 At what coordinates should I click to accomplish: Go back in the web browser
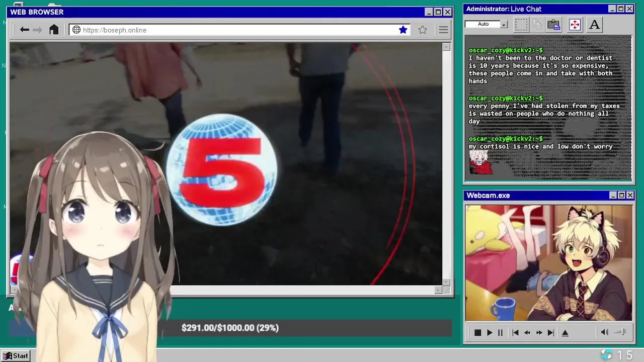[24, 30]
